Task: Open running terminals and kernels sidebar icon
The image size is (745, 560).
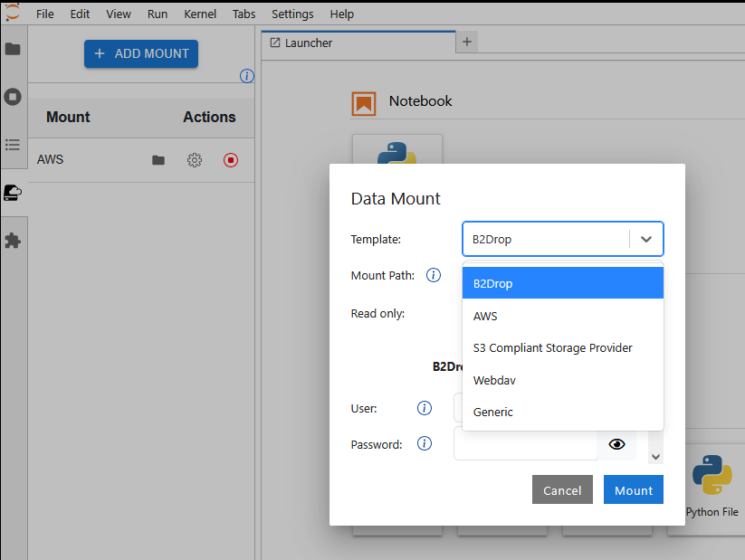Action: click(x=13, y=97)
